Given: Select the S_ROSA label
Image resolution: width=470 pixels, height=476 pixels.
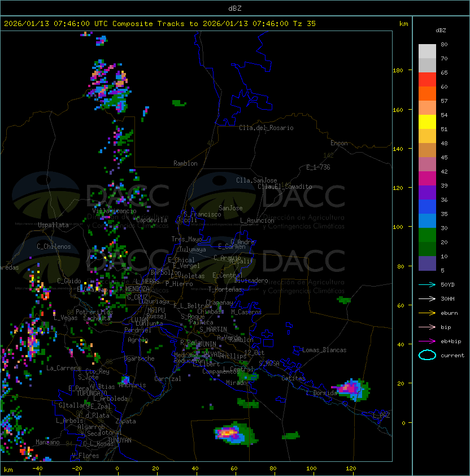Looking at the screenshot, I should (x=269, y=364).
